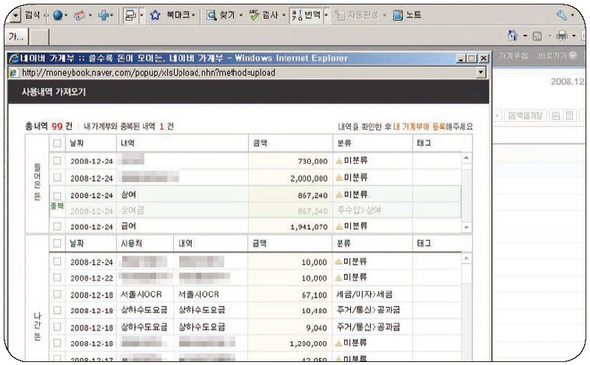Check the 상하수도요금 9,040 row checkbox
Image resolution: width=590 pixels, height=365 pixels.
click(57, 327)
